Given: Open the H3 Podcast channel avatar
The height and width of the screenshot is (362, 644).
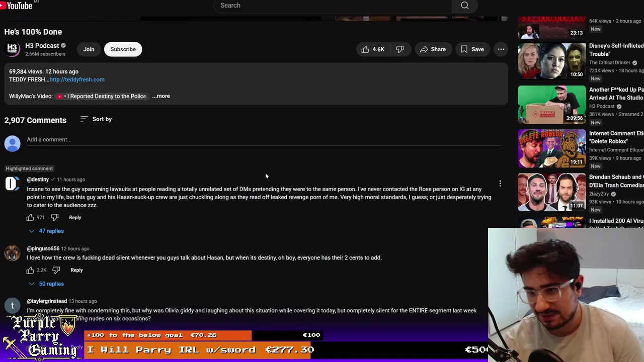Looking at the screenshot, I should pos(13,49).
